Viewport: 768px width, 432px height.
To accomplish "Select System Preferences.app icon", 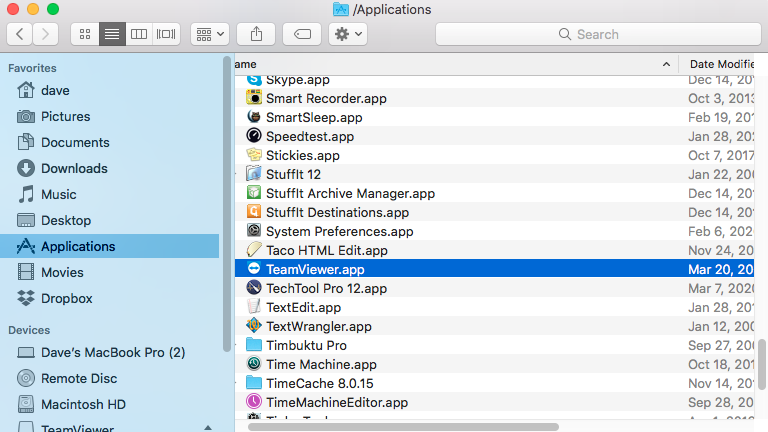I will [x=254, y=230].
